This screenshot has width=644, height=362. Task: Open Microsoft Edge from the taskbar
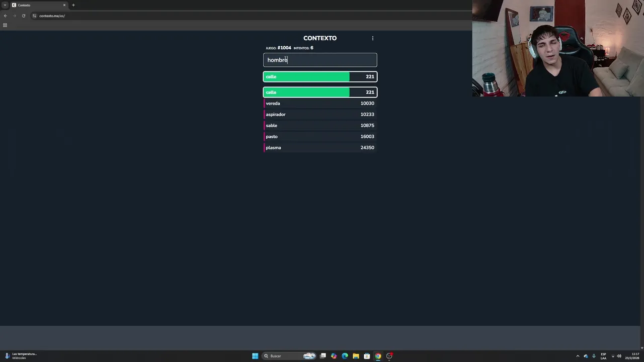pyautogui.click(x=345, y=356)
